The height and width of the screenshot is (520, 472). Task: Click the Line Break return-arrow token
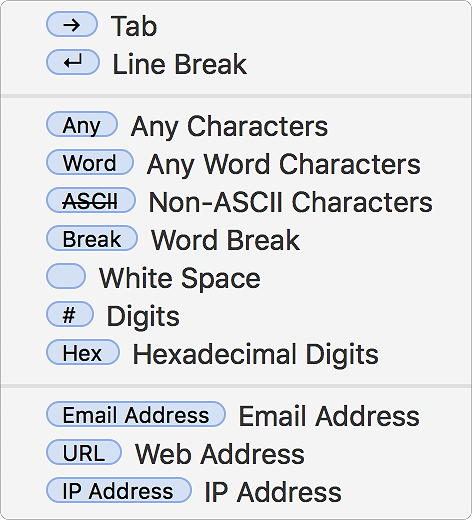(x=73, y=62)
